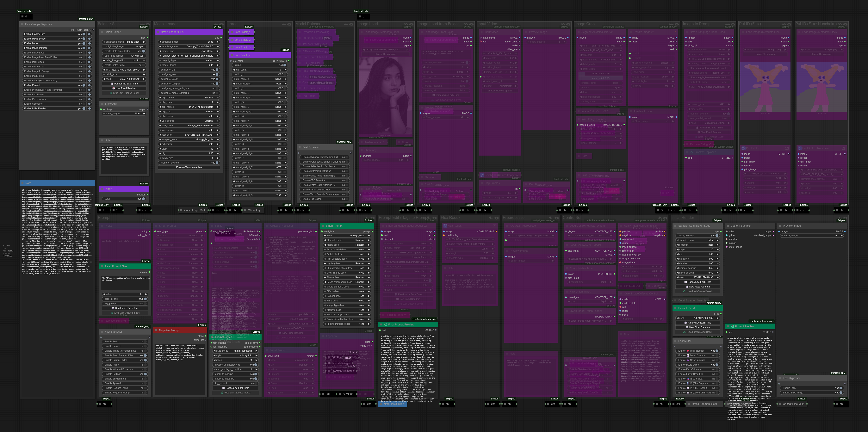This screenshot has height=432, width=868.
Task: Click the arrow icon next to Enable Flux Redux
Action: point(89,94)
